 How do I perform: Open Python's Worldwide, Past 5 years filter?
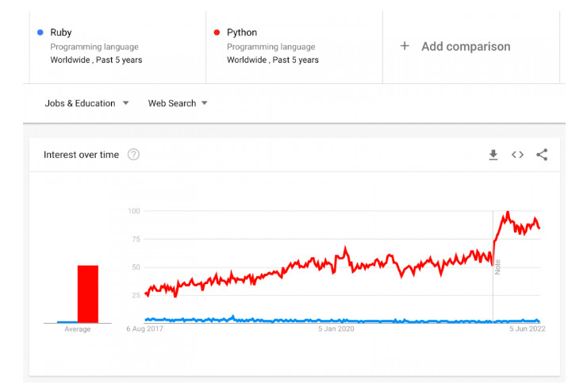pos(273,60)
